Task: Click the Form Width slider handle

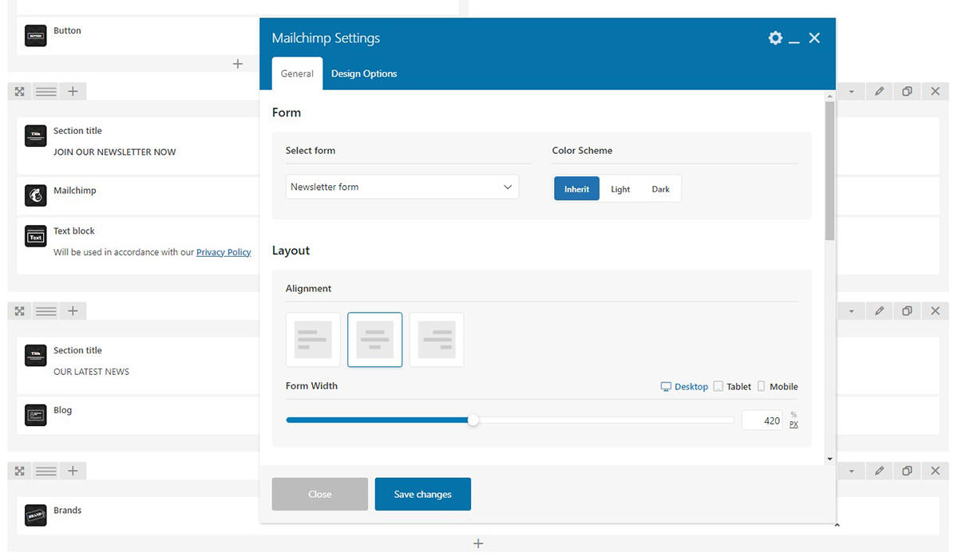Action: point(473,420)
